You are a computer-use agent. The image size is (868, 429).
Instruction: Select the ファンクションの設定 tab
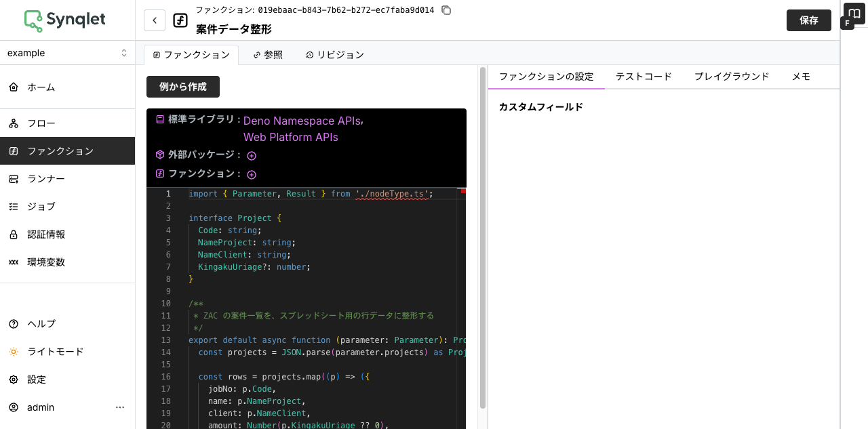pyautogui.click(x=547, y=77)
